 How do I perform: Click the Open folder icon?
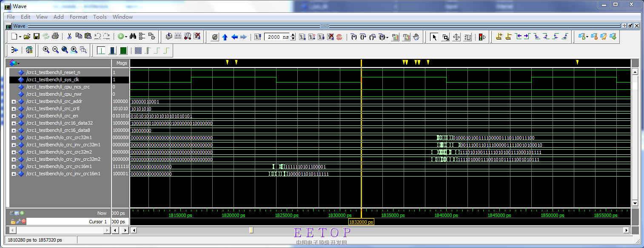coord(27,37)
